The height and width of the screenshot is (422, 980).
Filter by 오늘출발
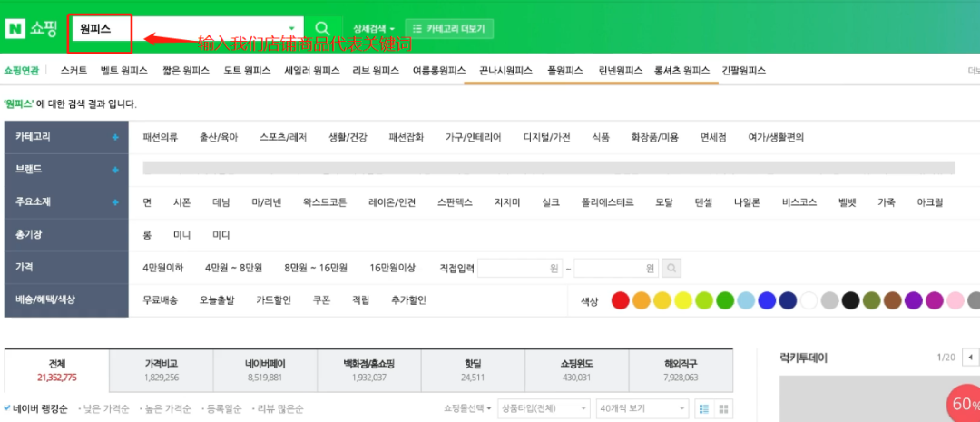pyautogui.click(x=217, y=300)
